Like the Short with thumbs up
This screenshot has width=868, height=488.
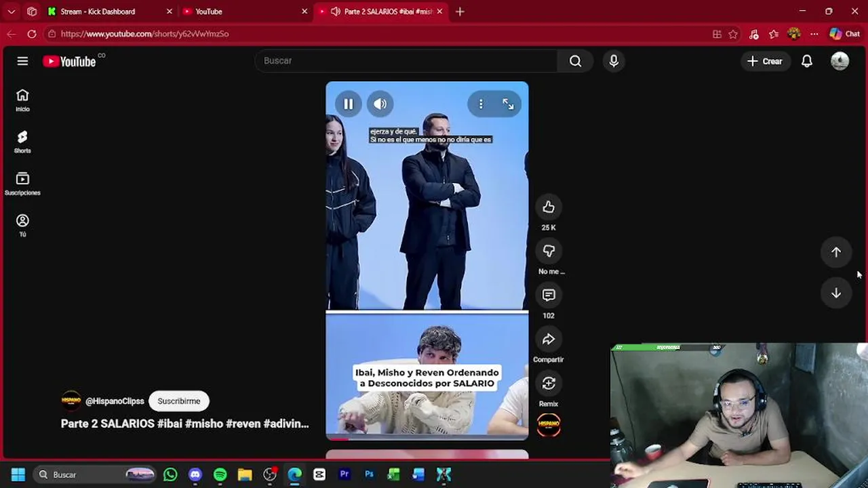tap(549, 207)
